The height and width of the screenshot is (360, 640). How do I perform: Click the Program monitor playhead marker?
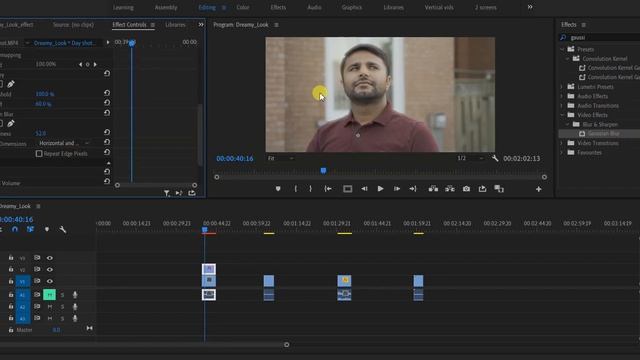pos(323,171)
